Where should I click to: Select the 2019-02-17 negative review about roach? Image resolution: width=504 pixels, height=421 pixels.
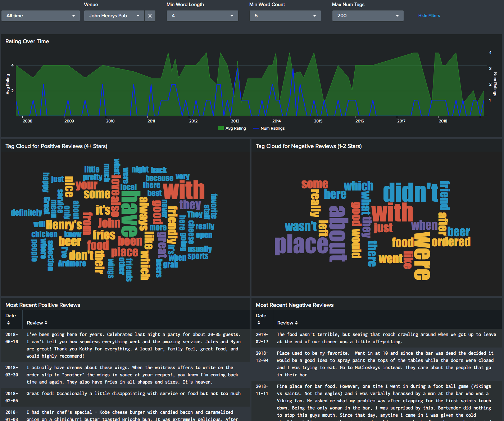376,338
